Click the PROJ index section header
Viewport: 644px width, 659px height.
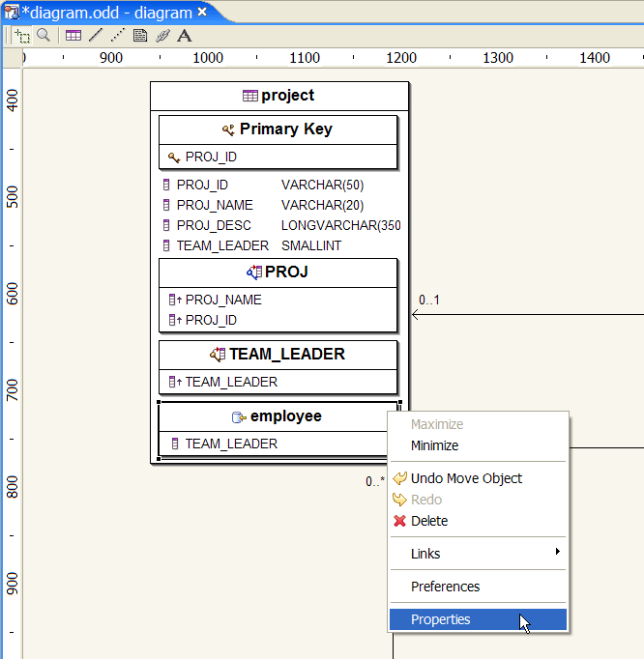click(x=278, y=272)
